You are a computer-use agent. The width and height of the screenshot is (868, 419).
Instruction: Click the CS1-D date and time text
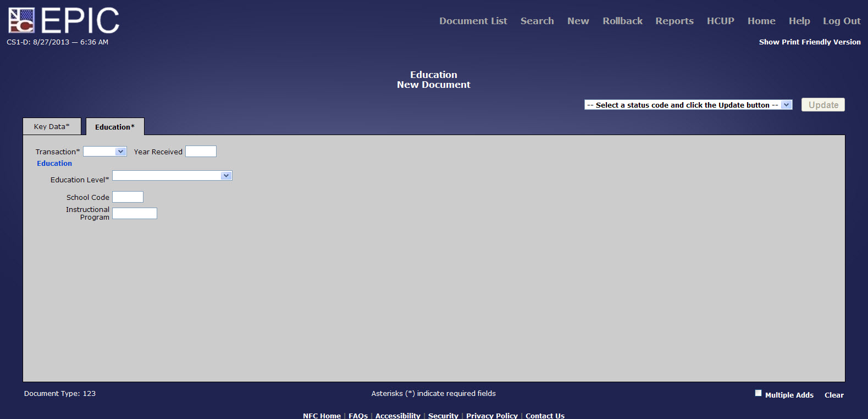pos(57,42)
